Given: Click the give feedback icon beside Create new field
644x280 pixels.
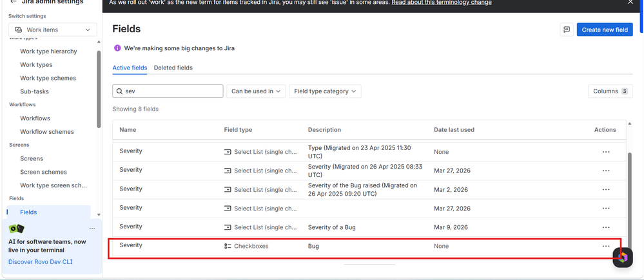Looking at the screenshot, I should 567,30.
